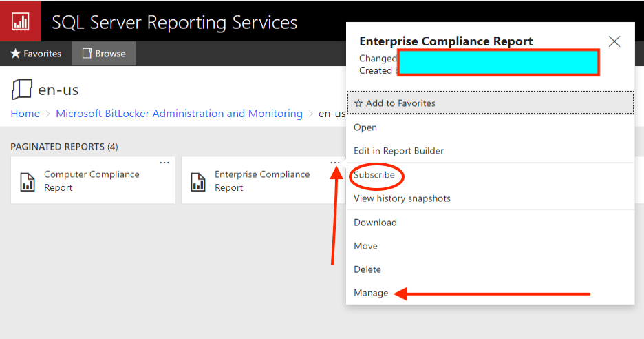Choose Move from the context menu
Viewport: 644px width, 339px height.
point(365,246)
